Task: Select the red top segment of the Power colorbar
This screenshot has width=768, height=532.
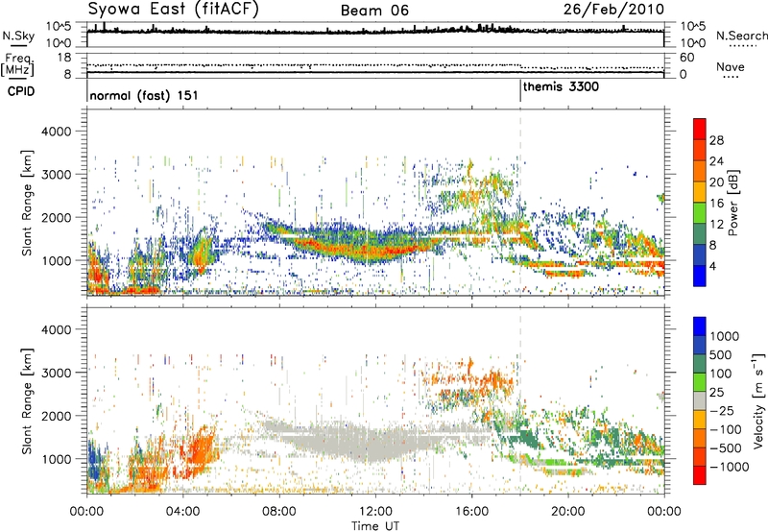Action: point(700,129)
